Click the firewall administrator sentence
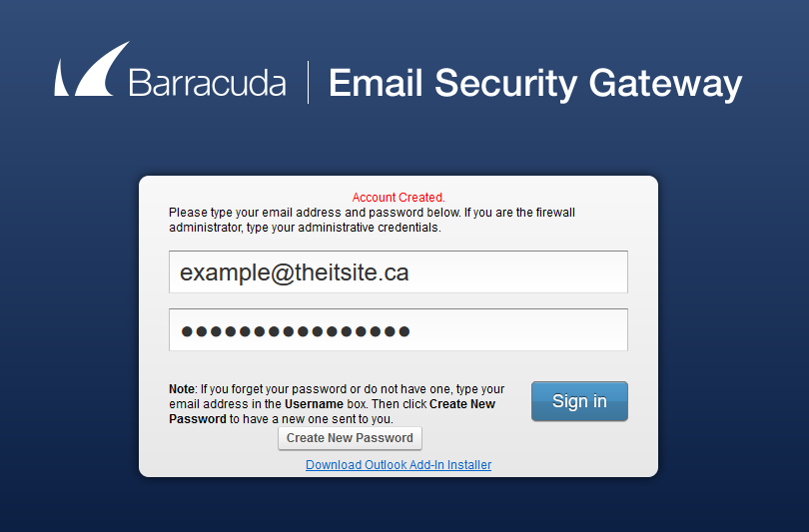Viewport: 809px width, 532px height. click(372, 220)
